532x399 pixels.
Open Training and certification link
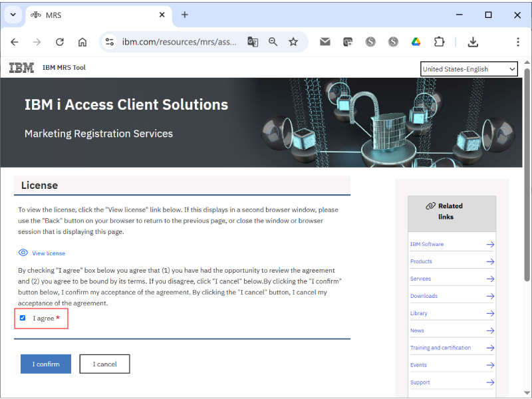pos(440,348)
